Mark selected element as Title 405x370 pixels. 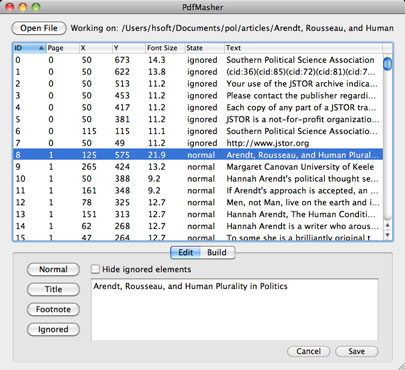pos(53,289)
